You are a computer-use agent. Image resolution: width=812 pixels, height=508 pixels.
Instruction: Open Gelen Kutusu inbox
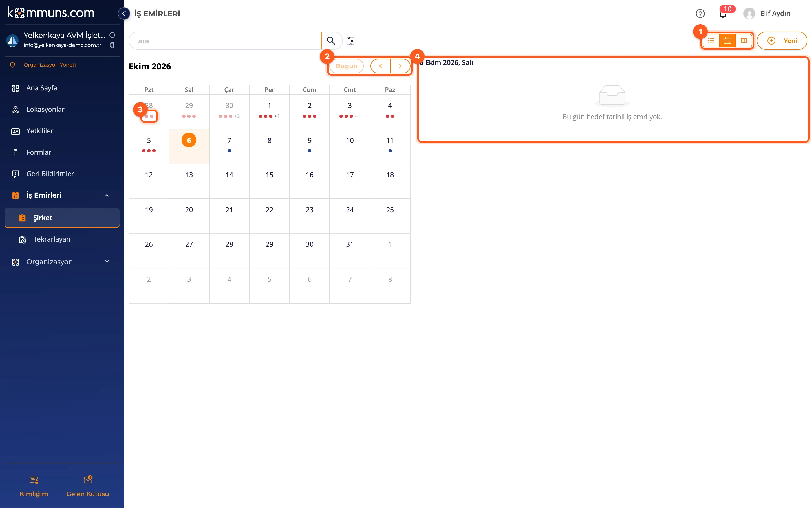tap(88, 486)
